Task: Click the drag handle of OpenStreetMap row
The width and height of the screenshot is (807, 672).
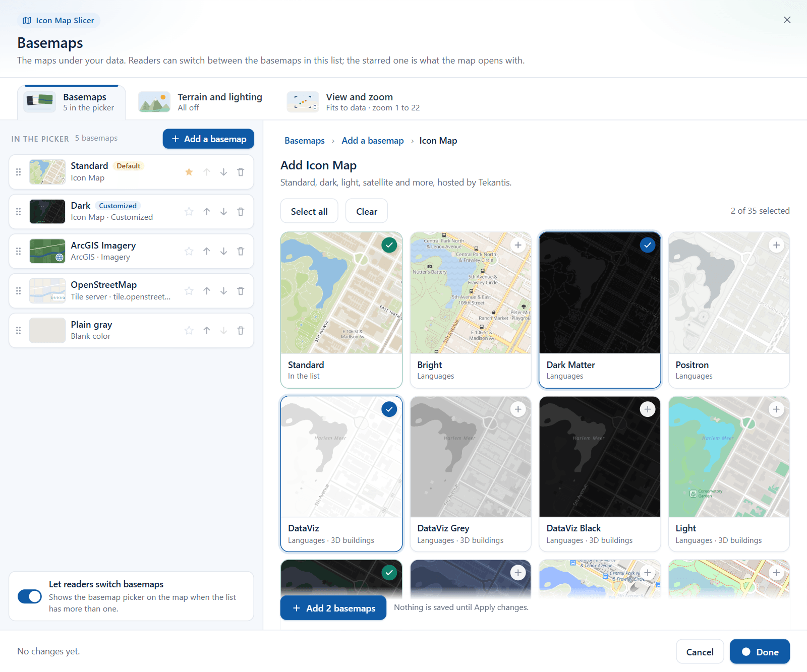Action: [19, 291]
